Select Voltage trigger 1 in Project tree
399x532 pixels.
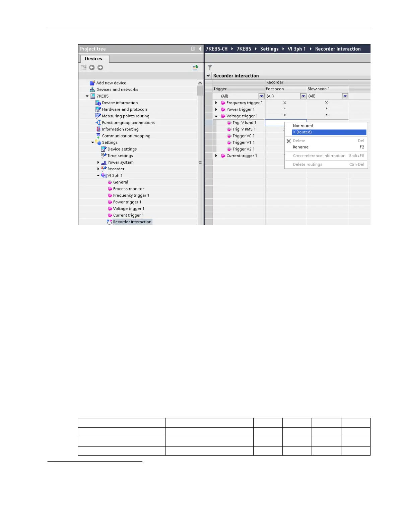coord(129,209)
